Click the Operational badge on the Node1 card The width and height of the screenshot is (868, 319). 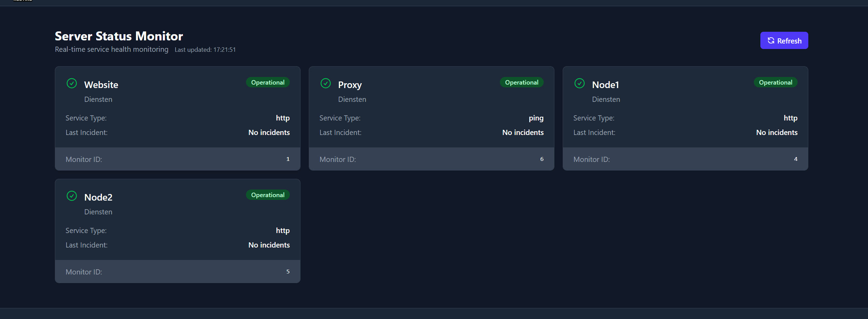pyautogui.click(x=776, y=83)
